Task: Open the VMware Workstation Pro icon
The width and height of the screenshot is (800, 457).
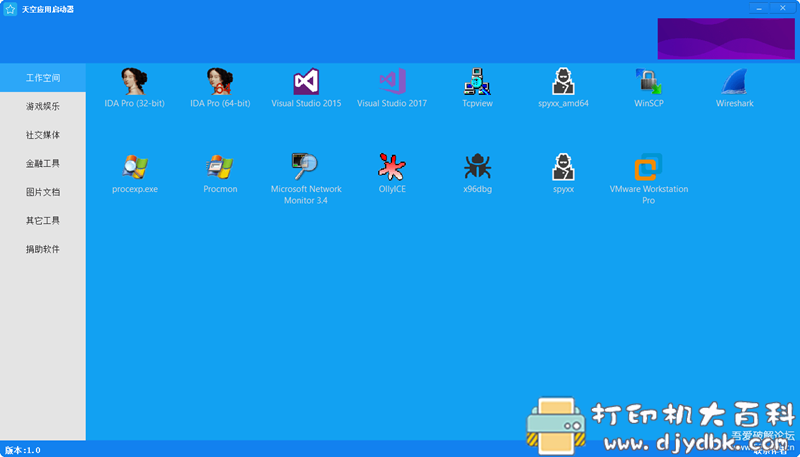Action: click(648, 167)
